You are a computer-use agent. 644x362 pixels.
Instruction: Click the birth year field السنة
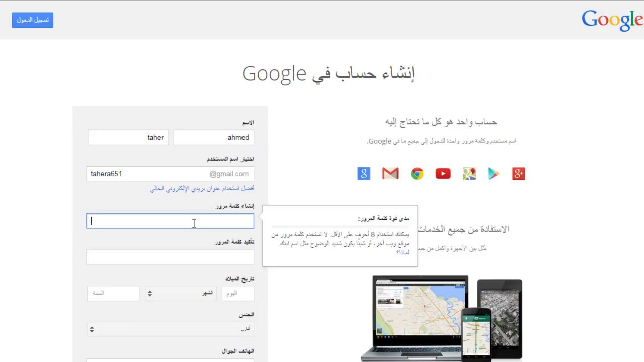click(113, 293)
